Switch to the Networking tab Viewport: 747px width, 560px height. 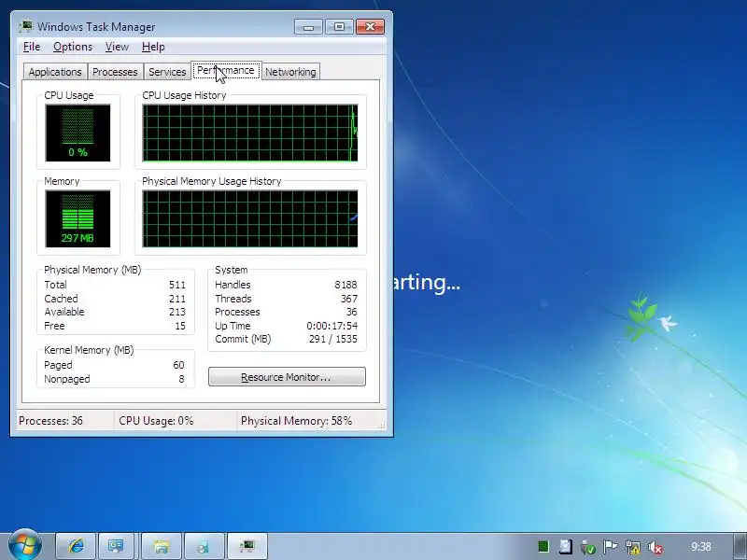[290, 72]
